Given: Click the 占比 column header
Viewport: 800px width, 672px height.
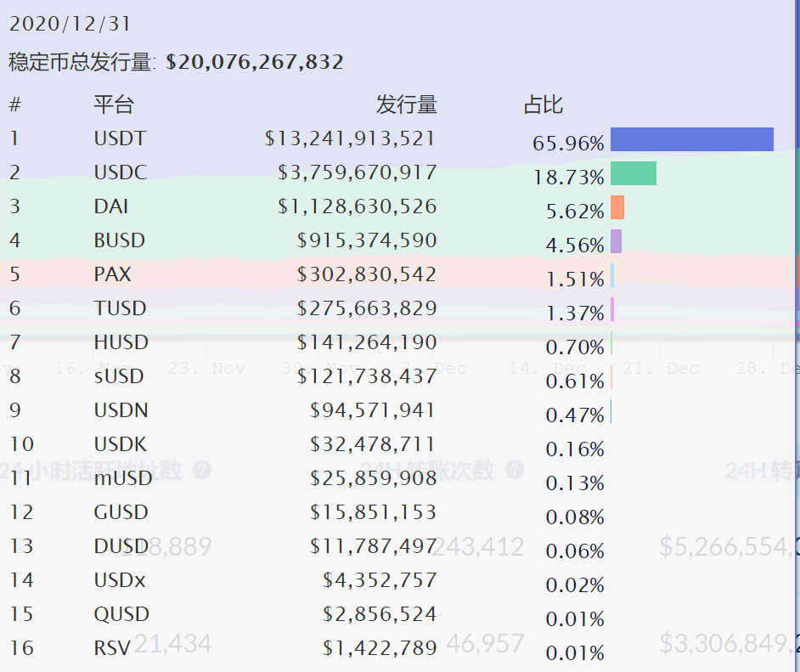Looking at the screenshot, I should pyautogui.click(x=544, y=104).
